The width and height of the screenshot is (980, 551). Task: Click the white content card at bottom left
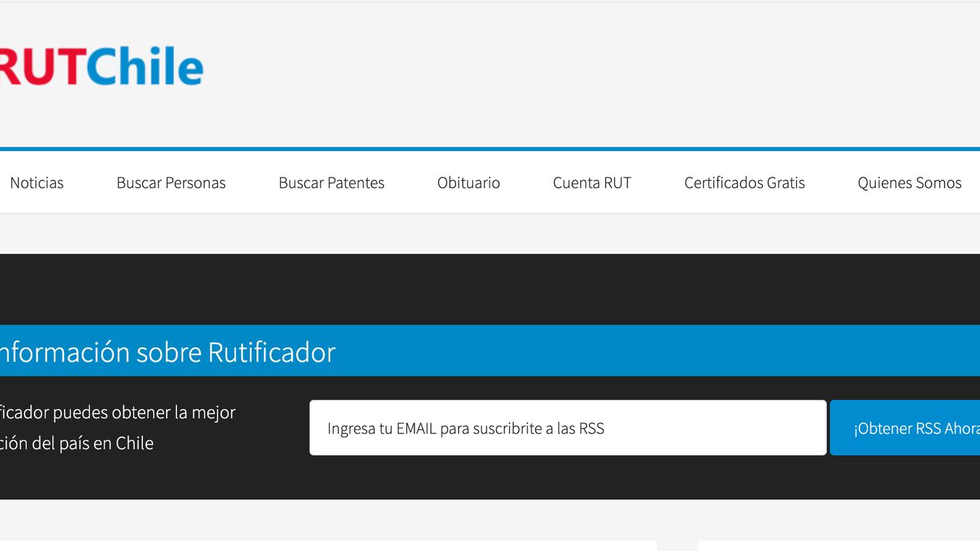click(327, 546)
